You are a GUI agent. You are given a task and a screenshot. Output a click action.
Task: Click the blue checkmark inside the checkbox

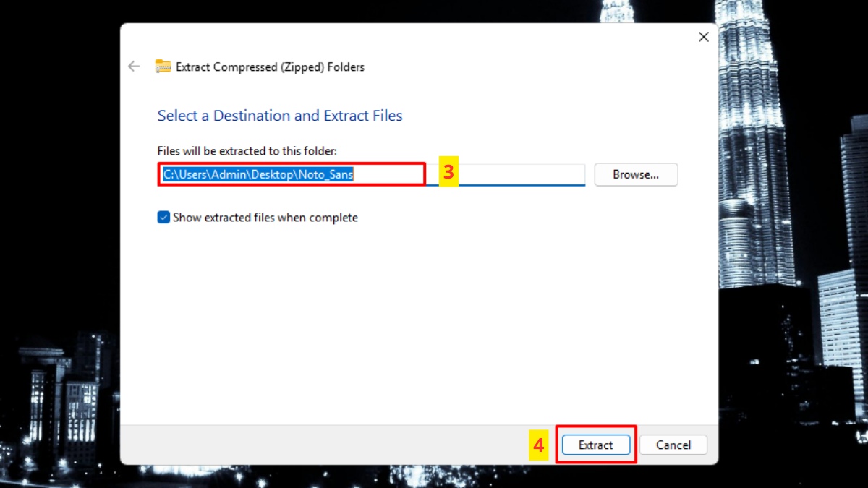[163, 217]
